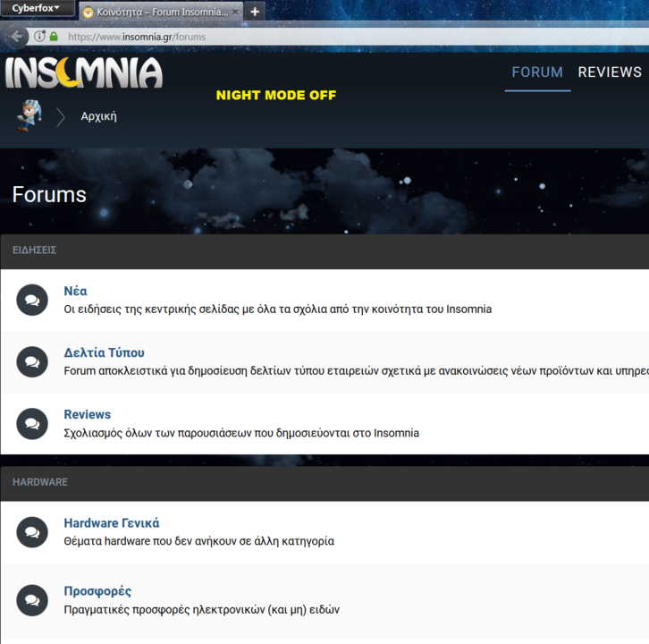Select the Forum Insomnia browser tab

click(x=161, y=12)
